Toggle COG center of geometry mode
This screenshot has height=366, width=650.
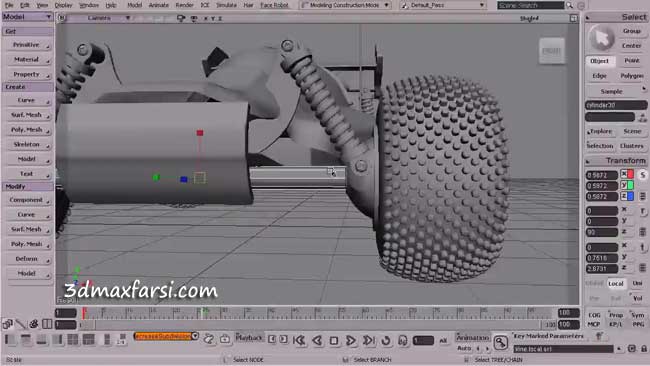click(x=594, y=315)
